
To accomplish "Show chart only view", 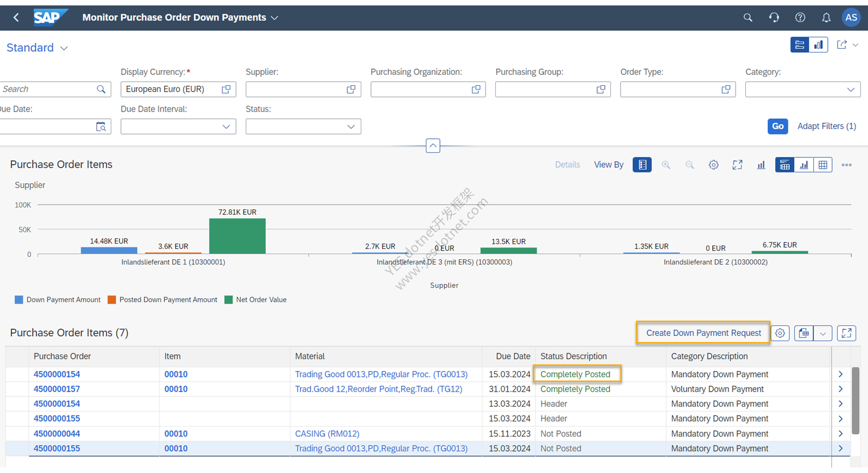I will pyautogui.click(x=804, y=165).
